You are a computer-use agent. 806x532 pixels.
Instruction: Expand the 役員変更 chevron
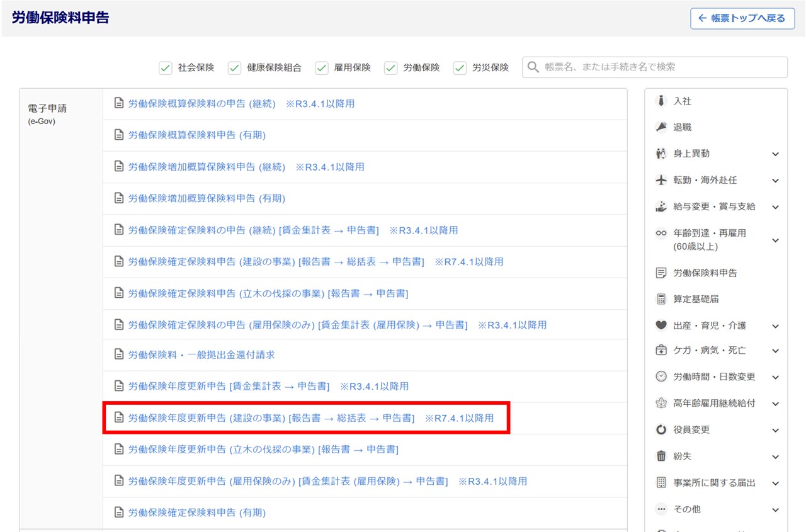pyautogui.click(x=775, y=431)
